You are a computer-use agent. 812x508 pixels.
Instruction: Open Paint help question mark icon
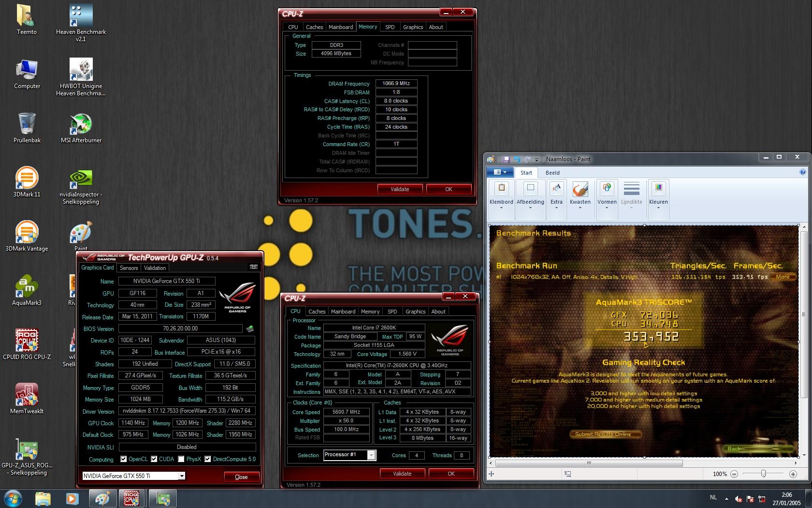[803, 172]
